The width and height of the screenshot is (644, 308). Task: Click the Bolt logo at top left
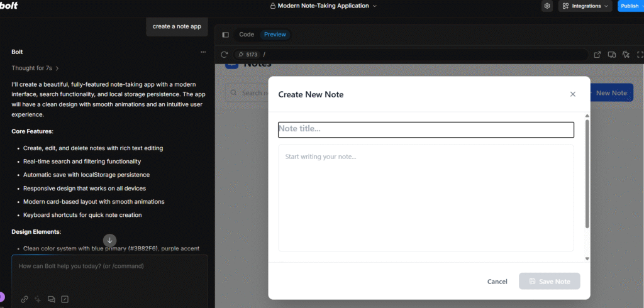point(9,5)
